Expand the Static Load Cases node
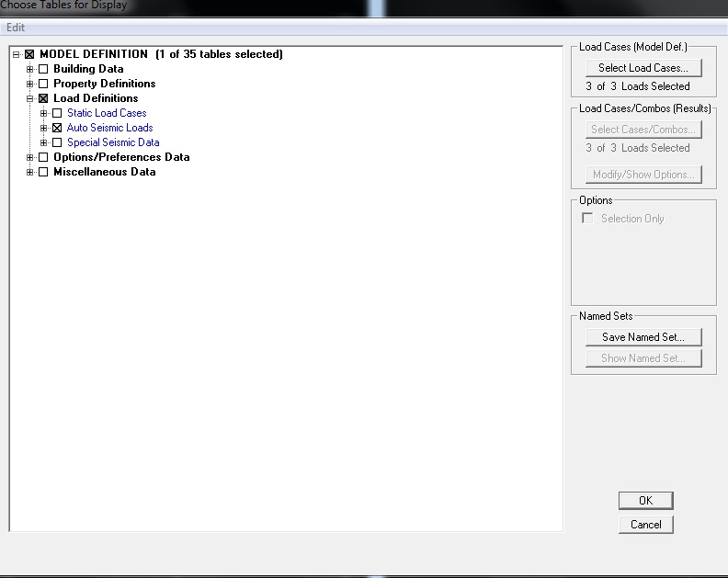 (43, 113)
